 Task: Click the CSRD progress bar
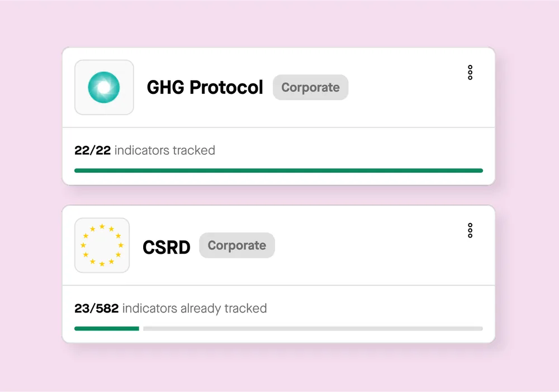tap(278, 328)
